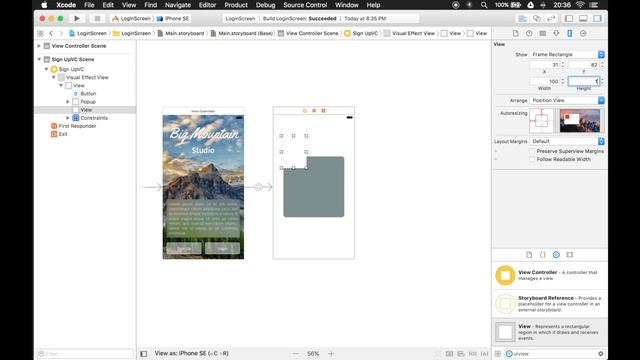Open the Size inspector
Screen dimensions: 640x360
[x=570, y=33]
